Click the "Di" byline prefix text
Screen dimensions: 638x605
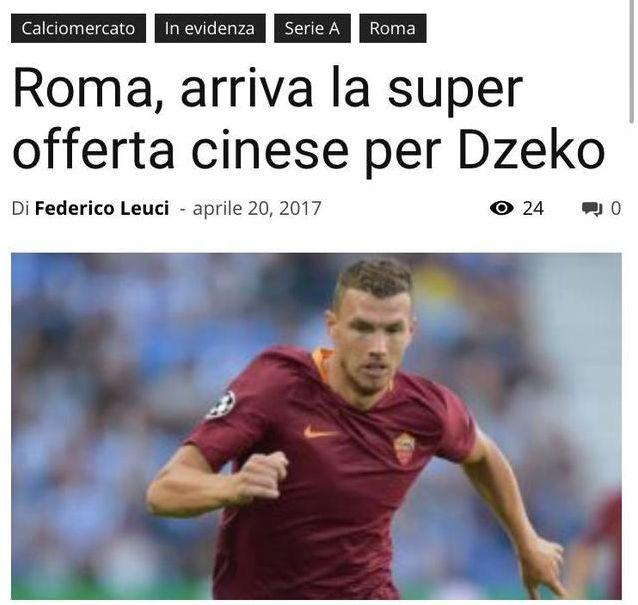20,208
